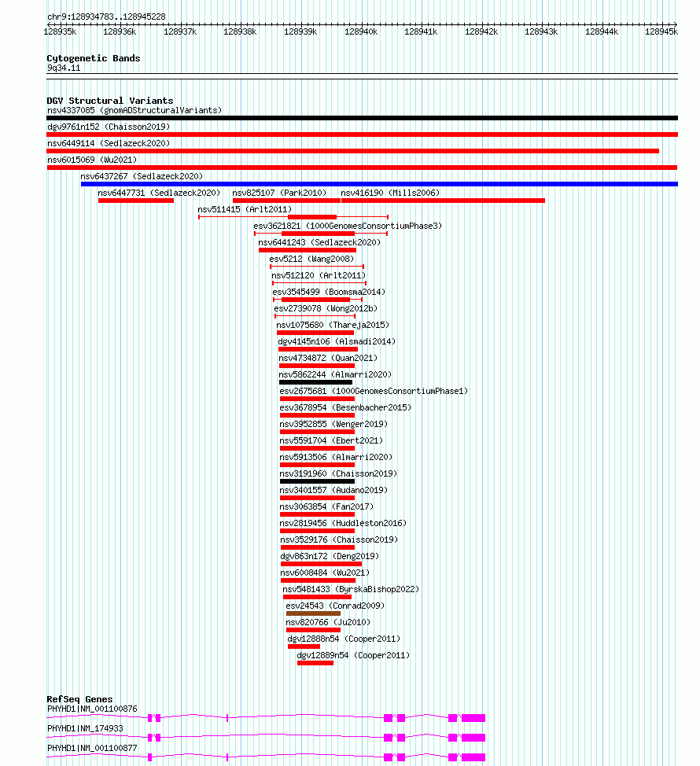This screenshot has width=700, height=766.
Task: Select PHYHD1|NM_001100877 transcript
Action: tap(92, 749)
